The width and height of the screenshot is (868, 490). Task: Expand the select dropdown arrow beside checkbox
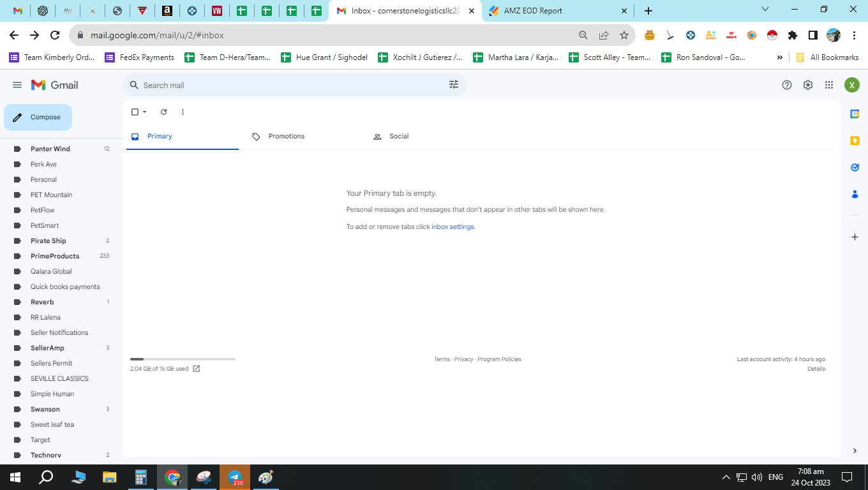[145, 112]
